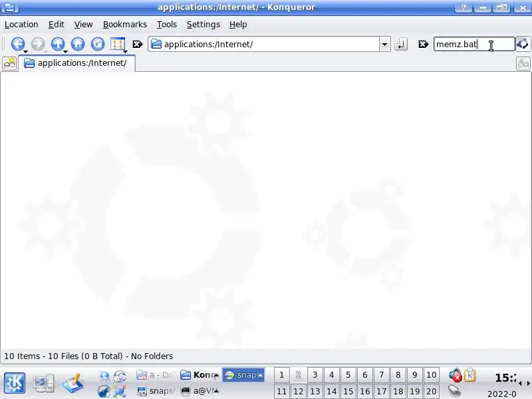Click the greyed Forward arrow button
Viewport: 532px width, 399px height.
[x=38, y=44]
